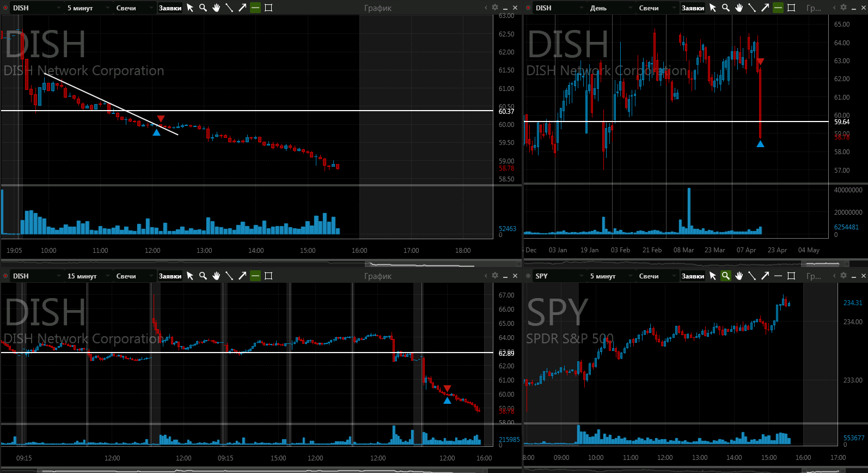Viewport: 868px width, 473px height.
Task: Toggle the horizontal line tool in the DISH 15-minute chart
Action: (x=255, y=276)
